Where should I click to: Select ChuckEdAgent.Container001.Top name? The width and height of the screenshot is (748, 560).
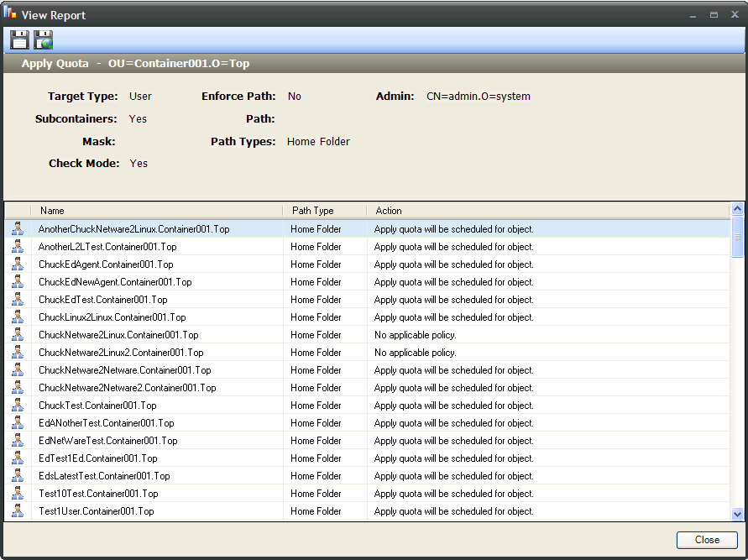[x=106, y=264]
